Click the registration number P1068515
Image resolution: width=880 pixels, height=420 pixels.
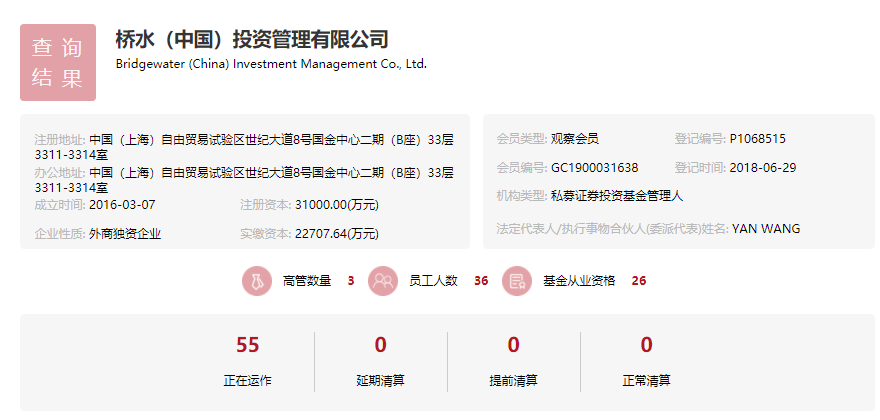click(757, 139)
